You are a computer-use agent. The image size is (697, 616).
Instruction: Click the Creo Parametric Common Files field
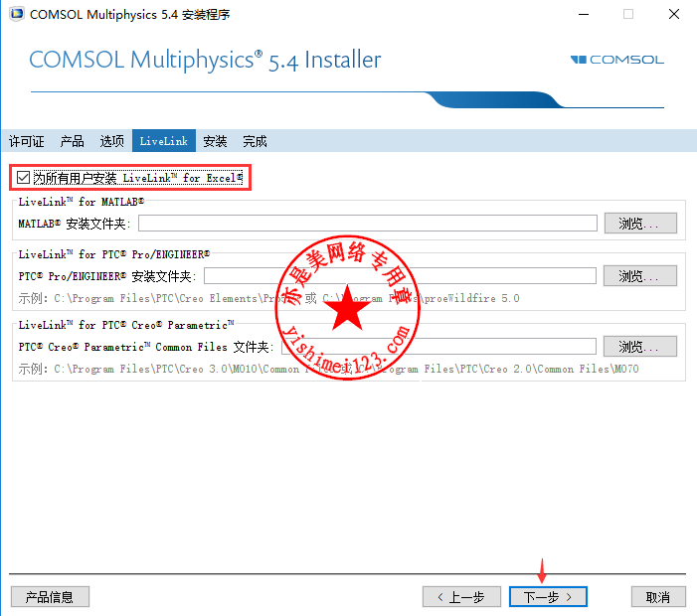438,347
